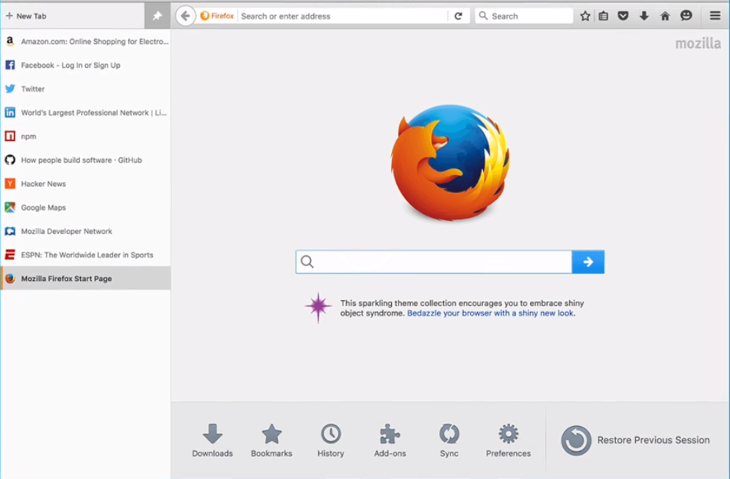730x479 pixels.
Task: Save to Pocket using the Pocket icon
Action: 623,16
